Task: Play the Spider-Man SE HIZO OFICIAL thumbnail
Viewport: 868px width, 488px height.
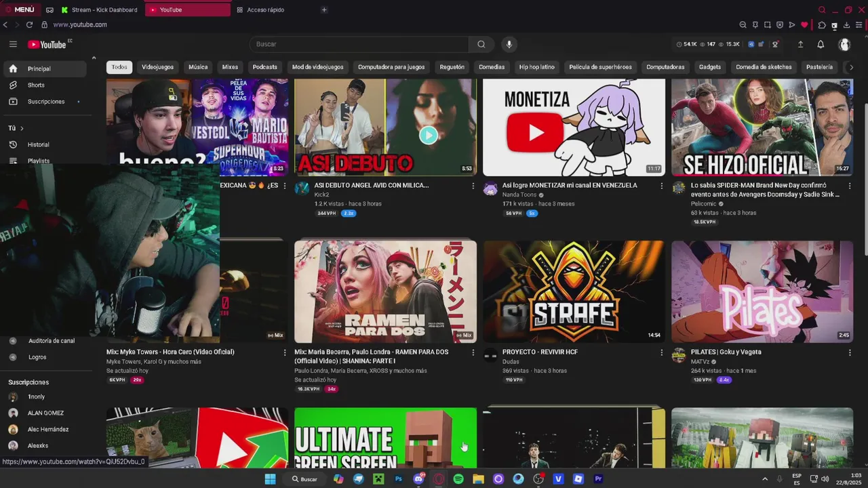Action: (762, 127)
